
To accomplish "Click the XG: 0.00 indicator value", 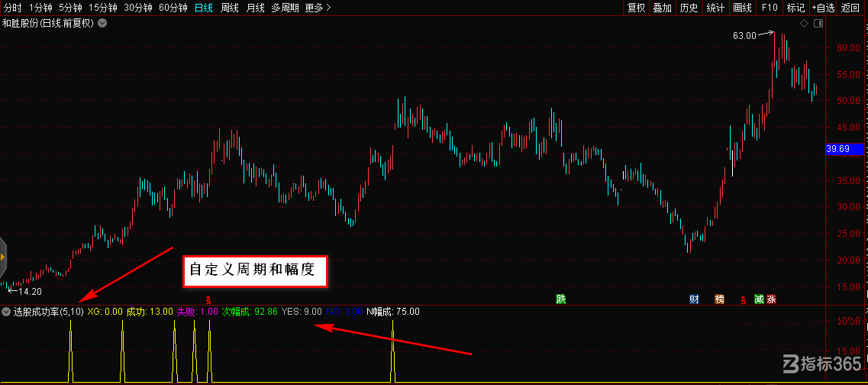I will tap(105, 312).
